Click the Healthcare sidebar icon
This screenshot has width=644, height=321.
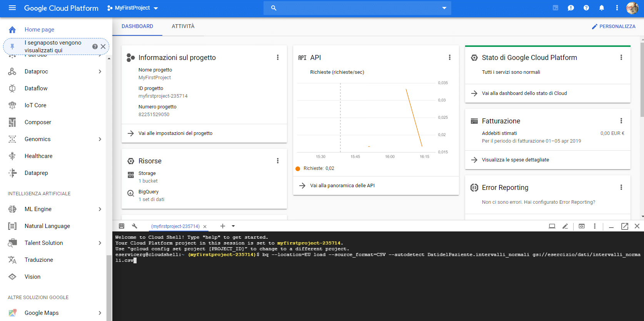(12, 156)
